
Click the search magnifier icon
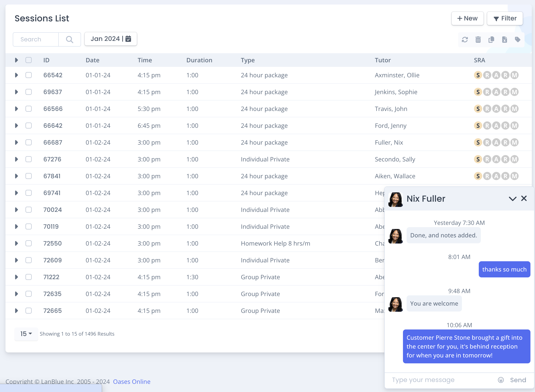tap(70, 39)
